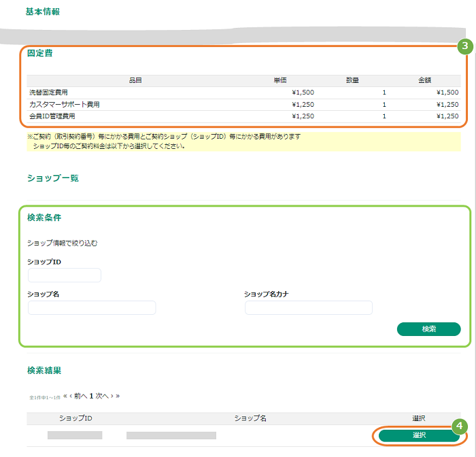Click ショップID results column header
476x457 pixels.
pyautogui.click(x=75, y=418)
